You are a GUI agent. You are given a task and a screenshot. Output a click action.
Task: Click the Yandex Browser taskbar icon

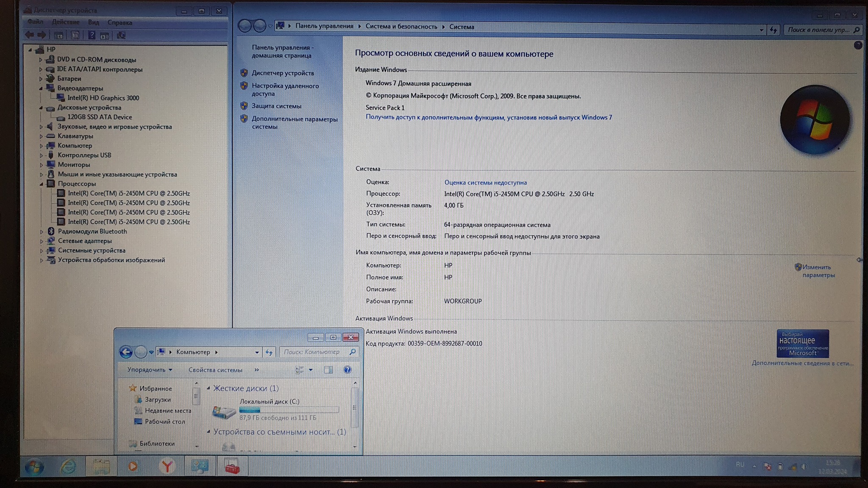pos(167,466)
